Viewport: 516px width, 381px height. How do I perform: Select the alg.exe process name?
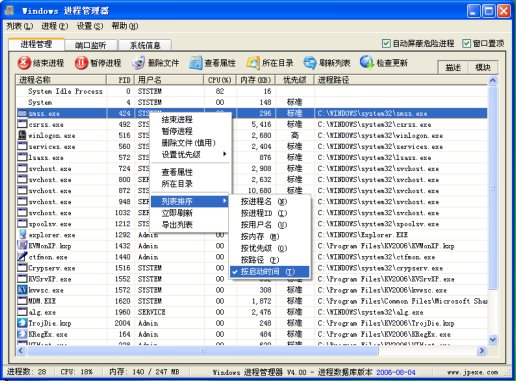(x=42, y=312)
